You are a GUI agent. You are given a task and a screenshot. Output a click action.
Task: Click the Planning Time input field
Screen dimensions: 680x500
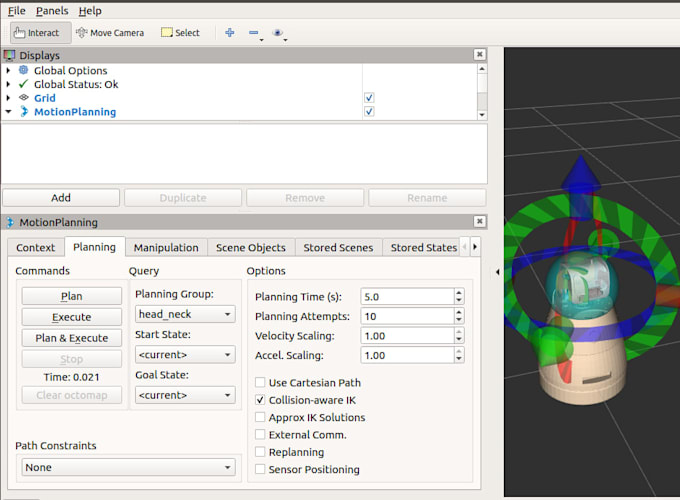[407, 297]
